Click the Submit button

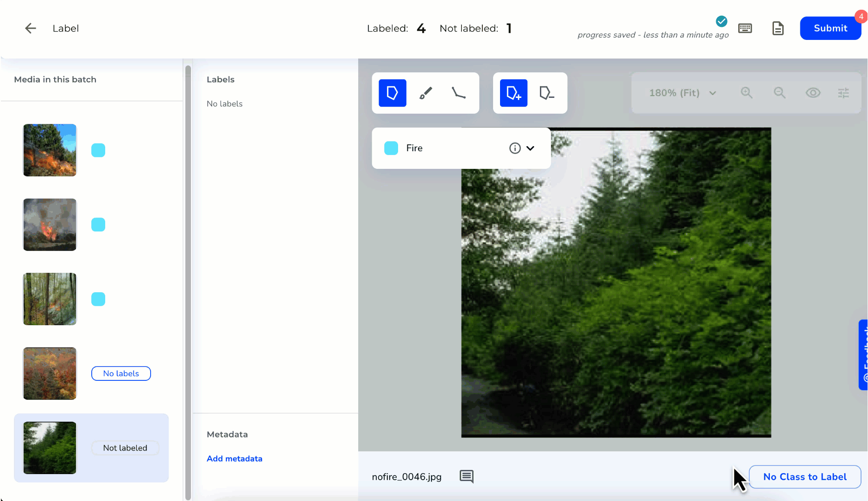pos(830,28)
